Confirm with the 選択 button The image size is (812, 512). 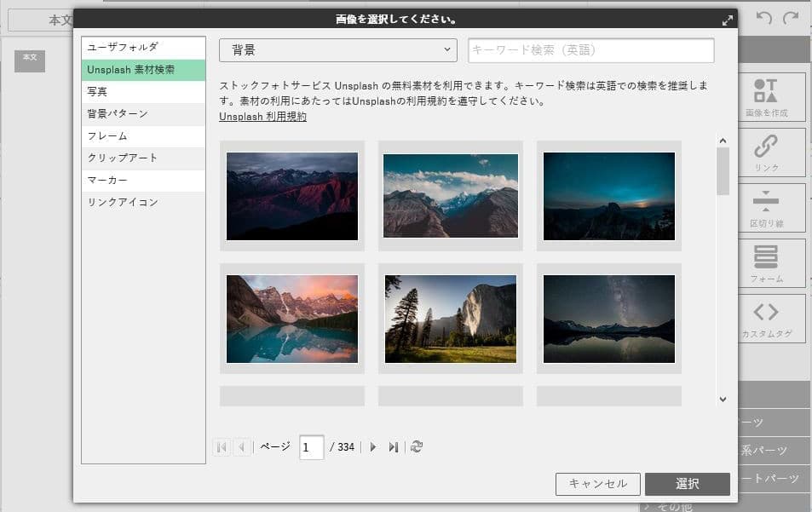[687, 484]
